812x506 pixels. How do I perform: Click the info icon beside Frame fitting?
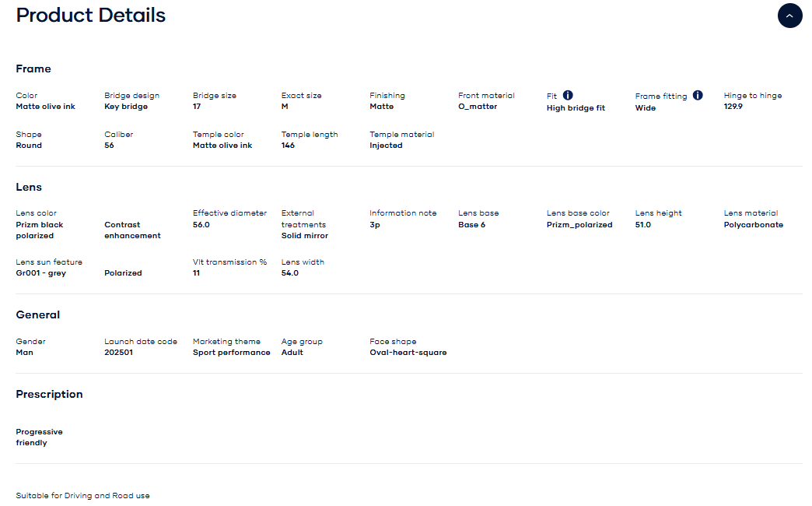pyautogui.click(x=698, y=95)
